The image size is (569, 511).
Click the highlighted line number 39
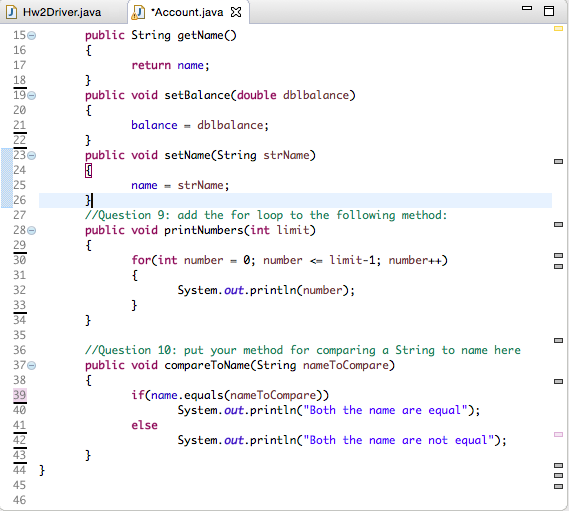click(20, 395)
